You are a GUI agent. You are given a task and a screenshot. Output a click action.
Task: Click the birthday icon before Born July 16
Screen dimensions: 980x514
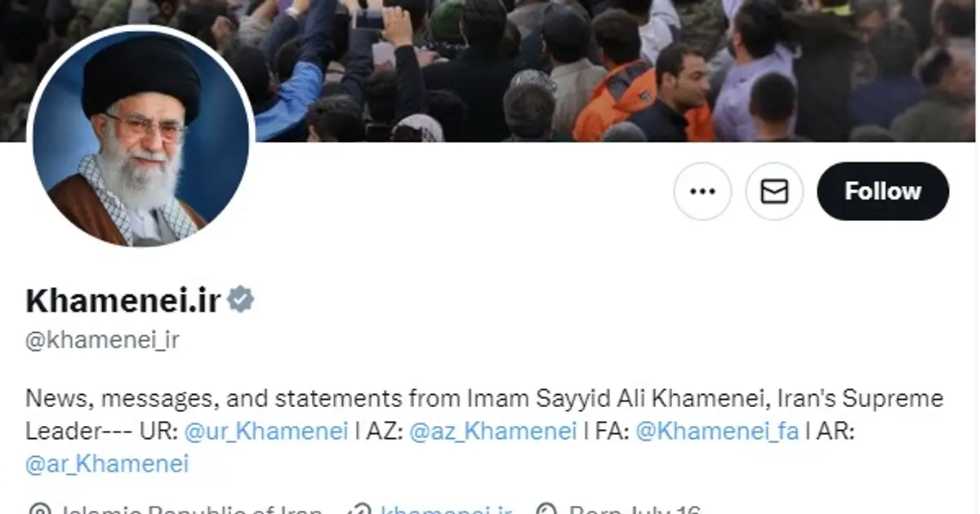pos(546,511)
